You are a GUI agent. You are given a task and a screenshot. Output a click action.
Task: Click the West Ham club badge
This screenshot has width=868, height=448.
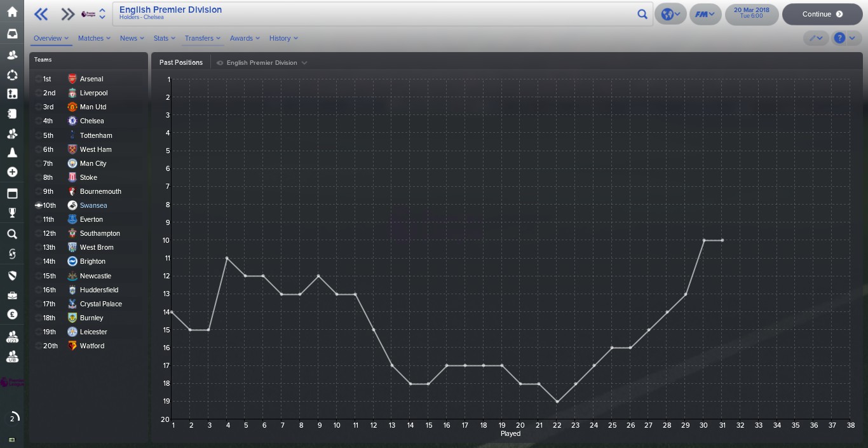72,149
